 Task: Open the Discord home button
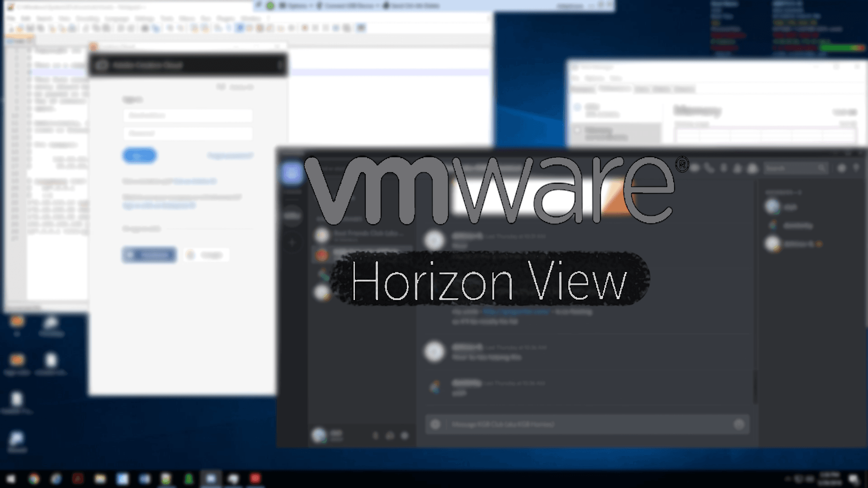(292, 173)
